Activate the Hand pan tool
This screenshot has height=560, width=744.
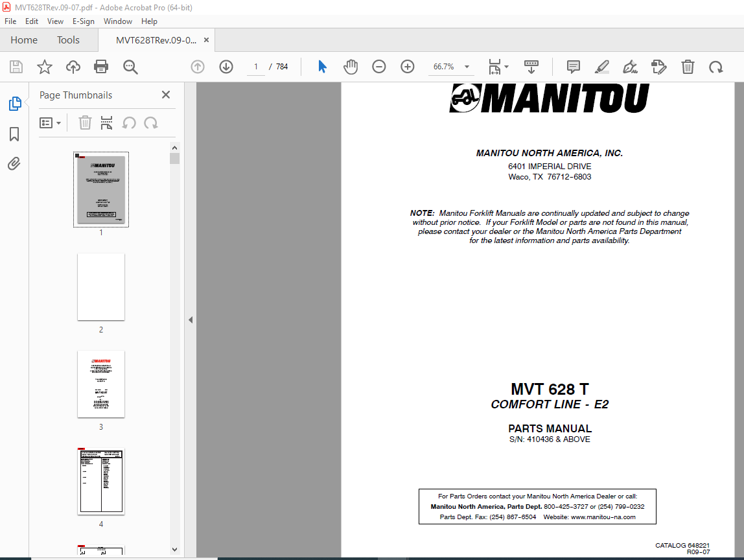click(x=351, y=67)
